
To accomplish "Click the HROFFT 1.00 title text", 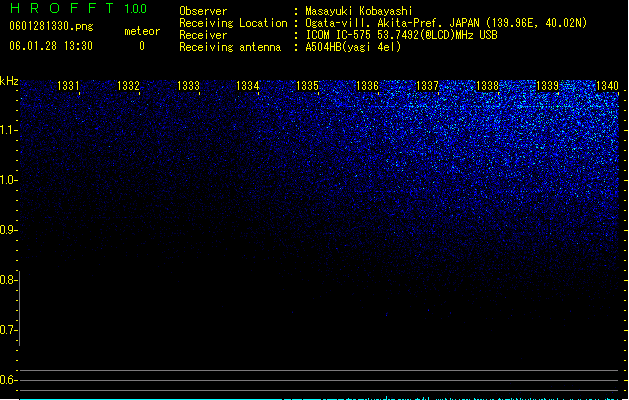I will pos(79,8).
